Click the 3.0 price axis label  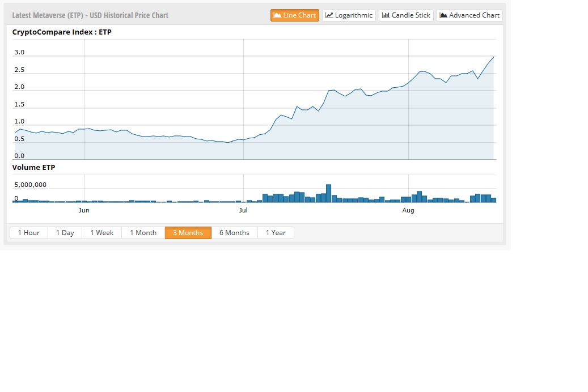(19, 53)
